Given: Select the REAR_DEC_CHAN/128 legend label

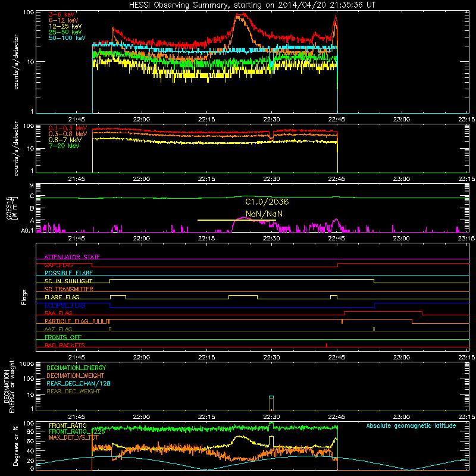Looking at the screenshot, I should tap(79, 383).
